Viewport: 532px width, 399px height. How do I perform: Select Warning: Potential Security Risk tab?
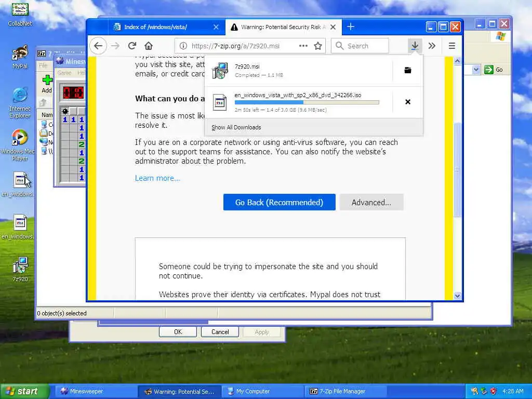pos(283,27)
